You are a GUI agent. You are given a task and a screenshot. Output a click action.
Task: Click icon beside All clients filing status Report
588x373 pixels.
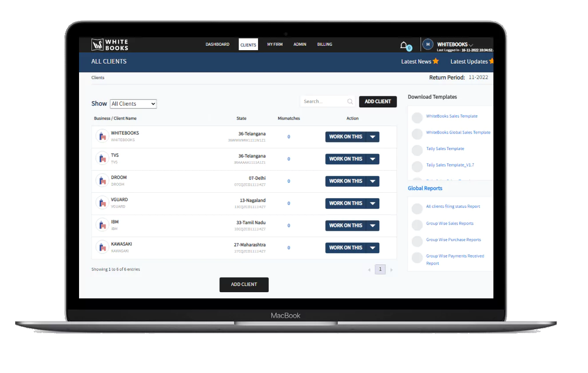(x=417, y=209)
